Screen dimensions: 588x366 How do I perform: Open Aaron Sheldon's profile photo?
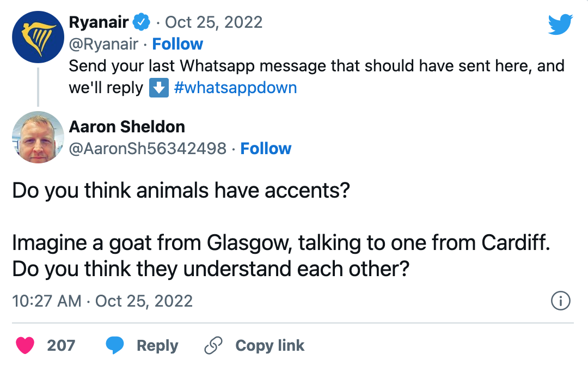point(38,137)
